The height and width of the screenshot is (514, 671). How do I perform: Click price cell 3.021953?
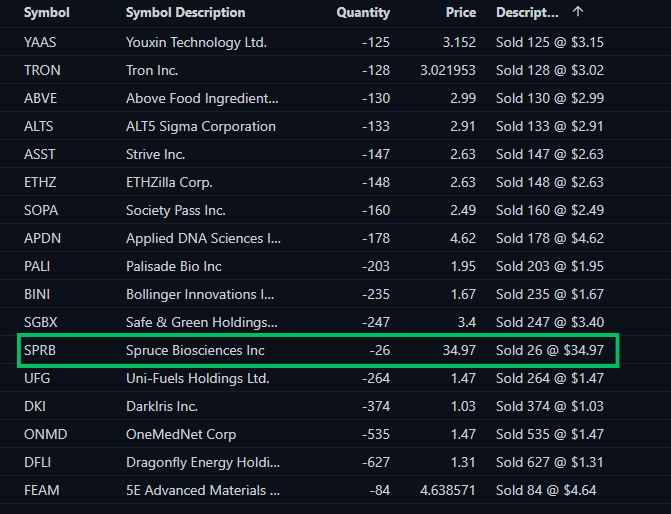(448, 70)
